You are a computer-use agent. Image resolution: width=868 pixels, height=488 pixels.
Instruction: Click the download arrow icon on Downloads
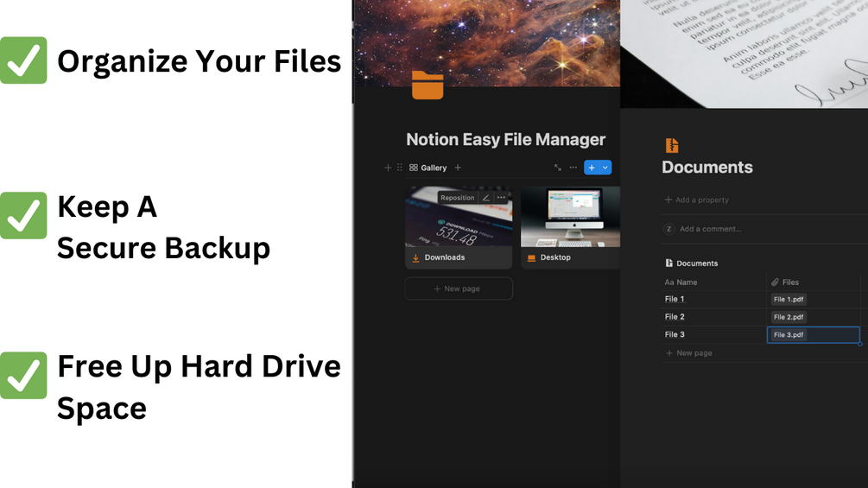tap(415, 258)
